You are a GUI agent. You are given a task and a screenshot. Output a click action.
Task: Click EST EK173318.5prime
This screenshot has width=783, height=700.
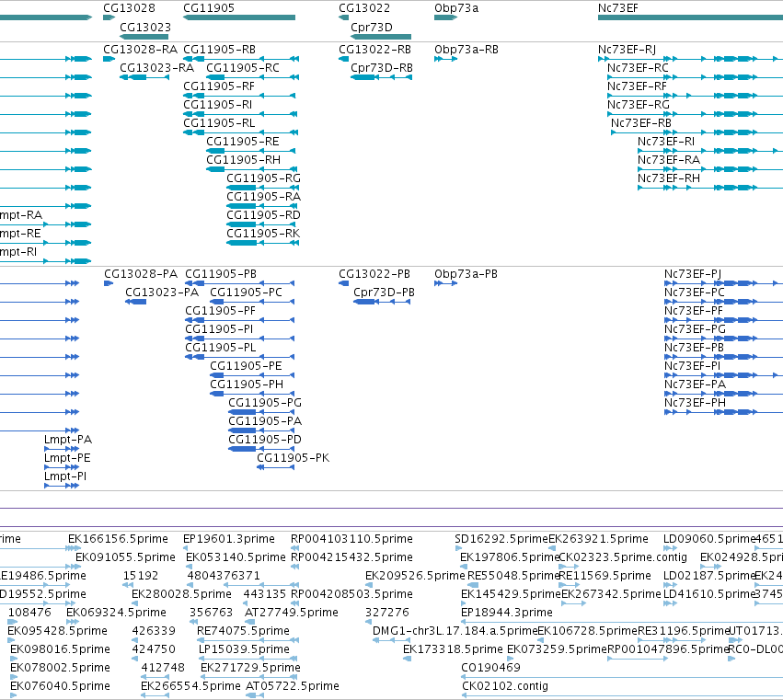click(x=453, y=650)
